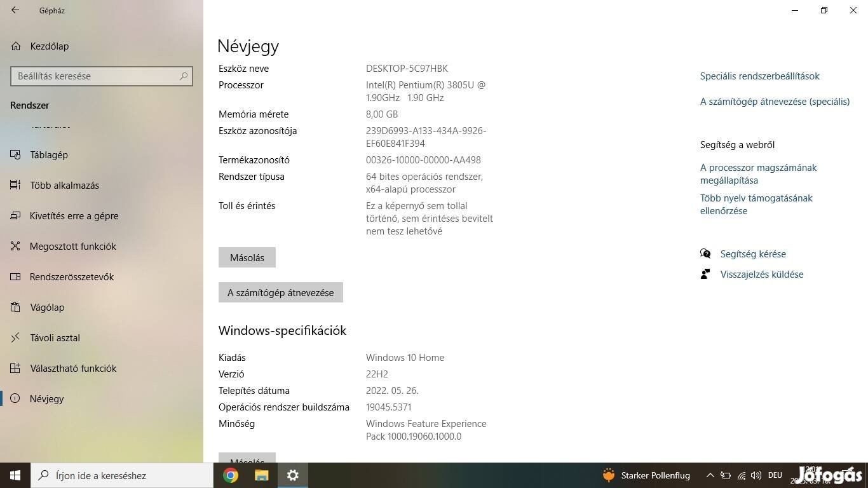Click Visszajelzés küldése link
The height and width of the screenshot is (488, 868).
pos(762,274)
